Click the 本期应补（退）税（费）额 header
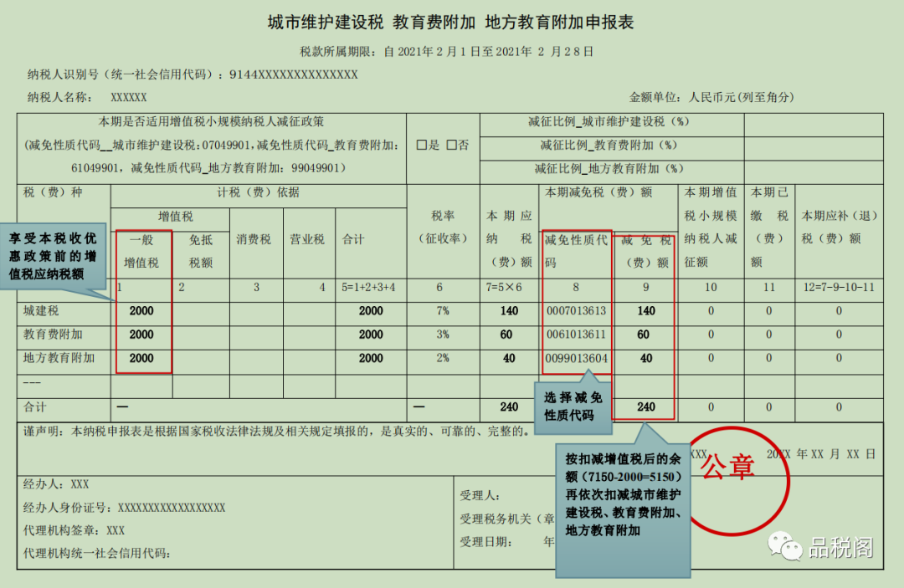Image resolution: width=904 pixels, height=588 pixels. pyautogui.click(x=839, y=227)
